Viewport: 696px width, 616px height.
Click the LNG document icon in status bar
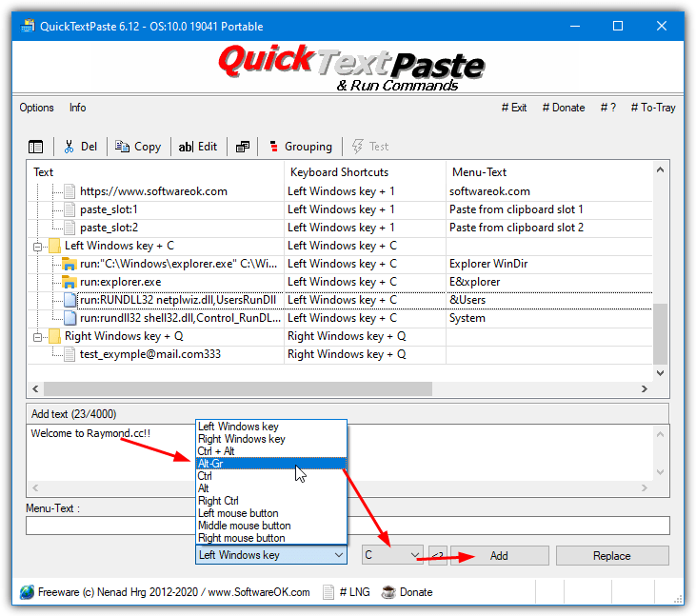pos(328,592)
